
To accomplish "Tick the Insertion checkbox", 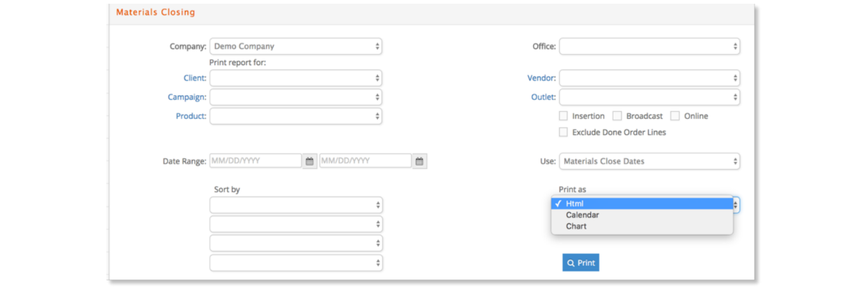I will click(563, 116).
